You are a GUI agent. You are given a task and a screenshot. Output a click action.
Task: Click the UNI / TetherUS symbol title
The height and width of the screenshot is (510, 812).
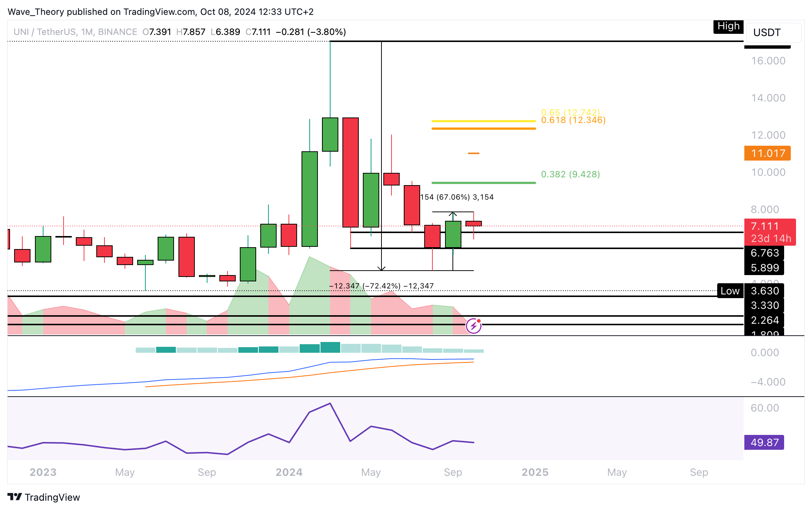[x=45, y=32]
